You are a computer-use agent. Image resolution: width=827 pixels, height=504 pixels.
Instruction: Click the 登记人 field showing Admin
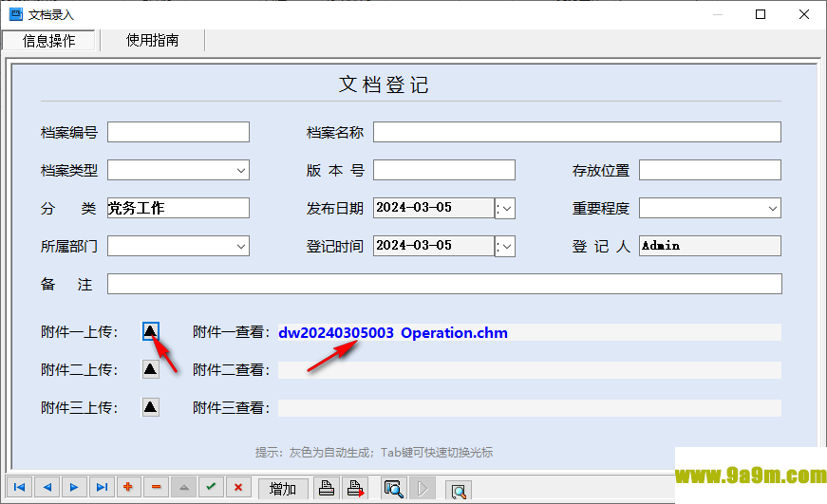click(710, 246)
